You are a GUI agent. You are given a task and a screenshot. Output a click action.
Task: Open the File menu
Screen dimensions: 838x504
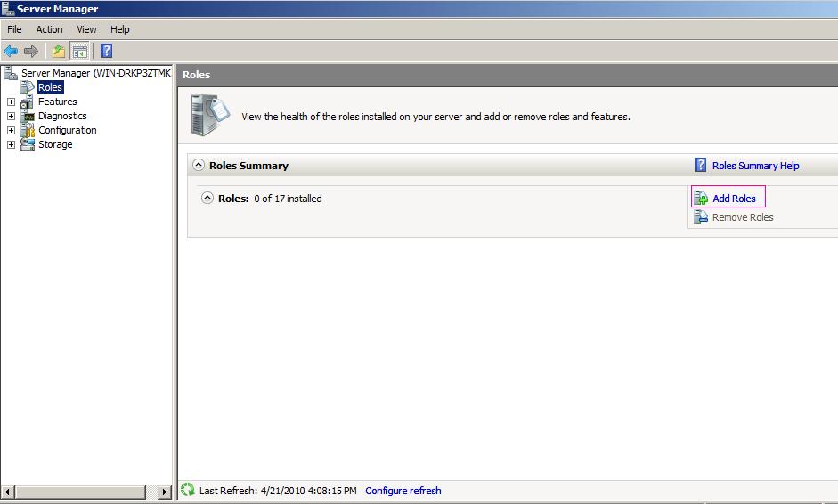(14, 29)
